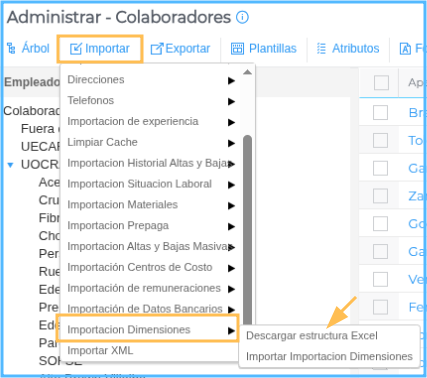Check the box for the Br row

pyautogui.click(x=380, y=113)
